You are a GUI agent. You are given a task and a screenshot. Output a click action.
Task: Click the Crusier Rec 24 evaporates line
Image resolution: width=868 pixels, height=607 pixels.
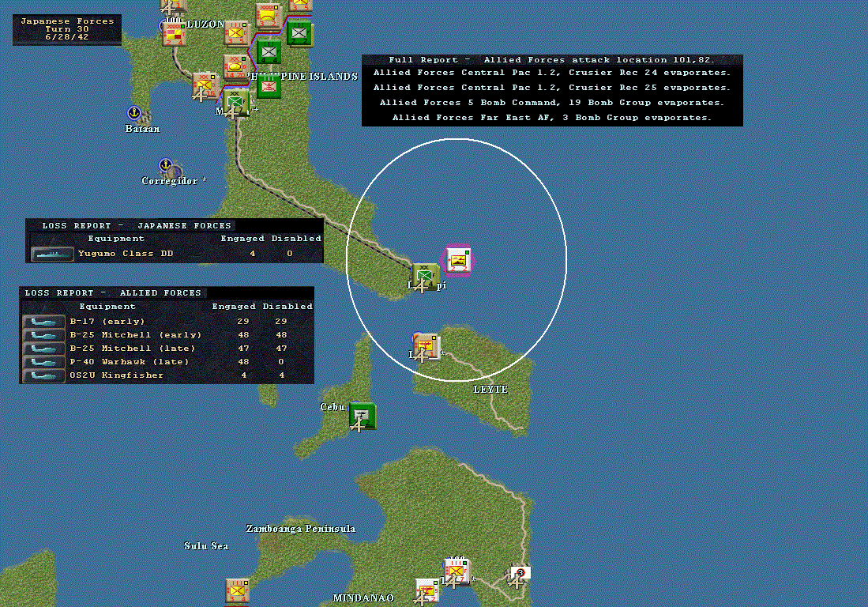pyautogui.click(x=551, y=73)
